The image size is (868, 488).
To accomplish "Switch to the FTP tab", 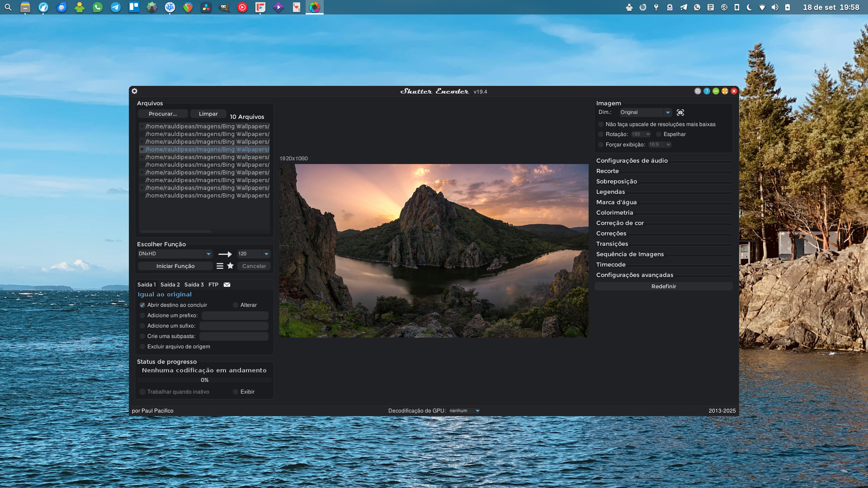I will (x=213, y=285).
